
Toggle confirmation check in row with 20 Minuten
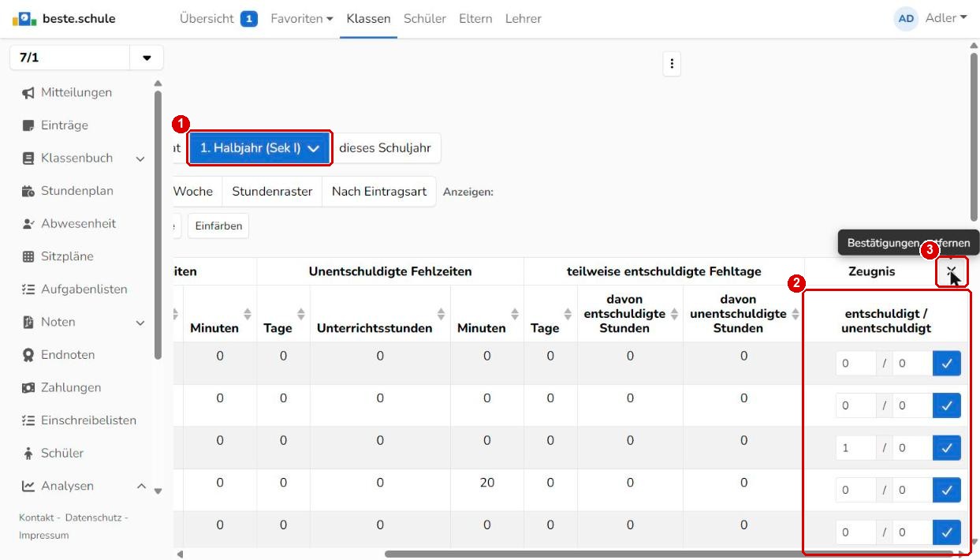947,490
